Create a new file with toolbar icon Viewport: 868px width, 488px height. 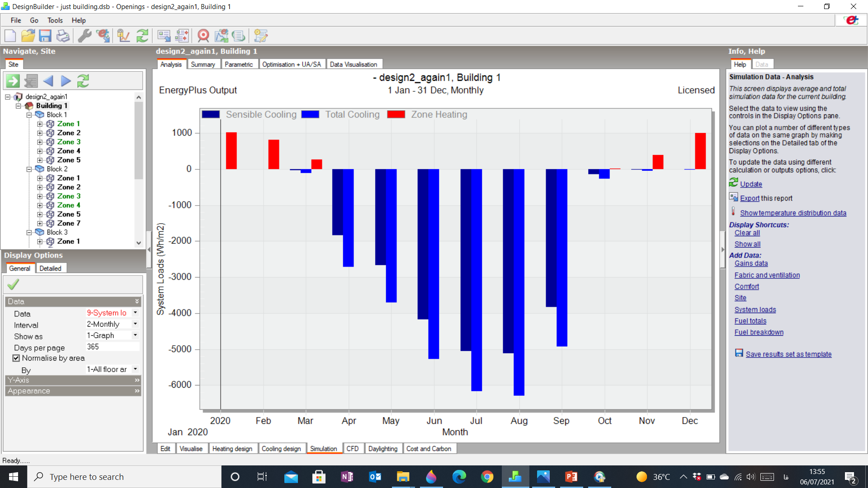10,36
